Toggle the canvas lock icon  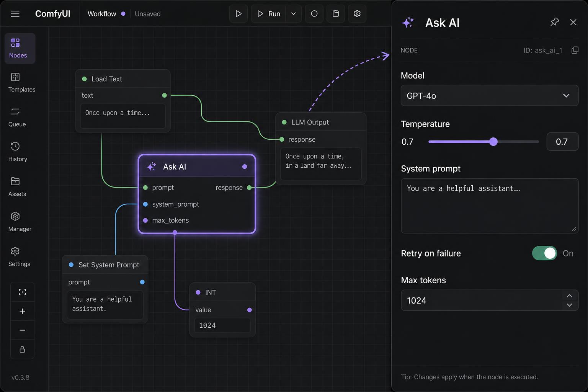(22, 349)
